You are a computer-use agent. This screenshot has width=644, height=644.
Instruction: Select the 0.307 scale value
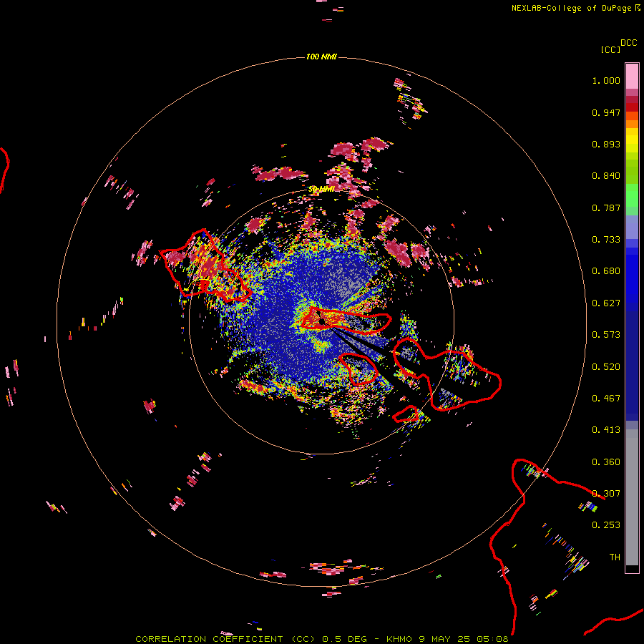(606, 494)
